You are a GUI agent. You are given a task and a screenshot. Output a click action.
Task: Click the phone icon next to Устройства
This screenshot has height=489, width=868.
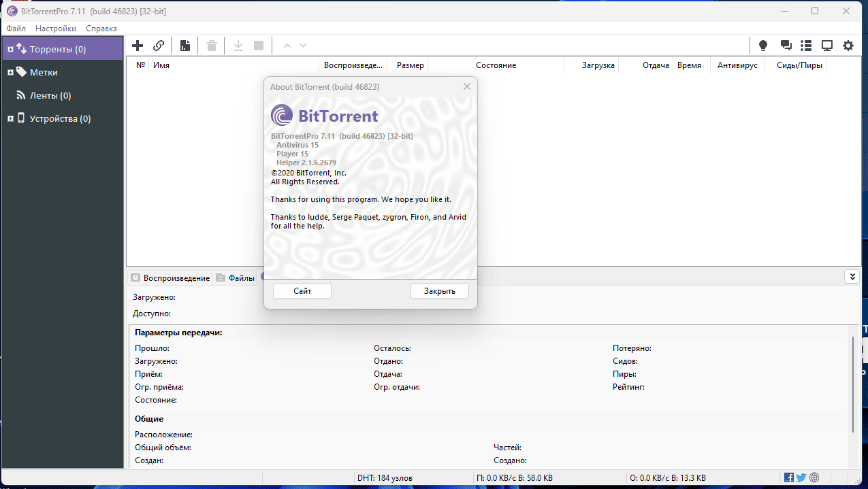coord(21,118)
